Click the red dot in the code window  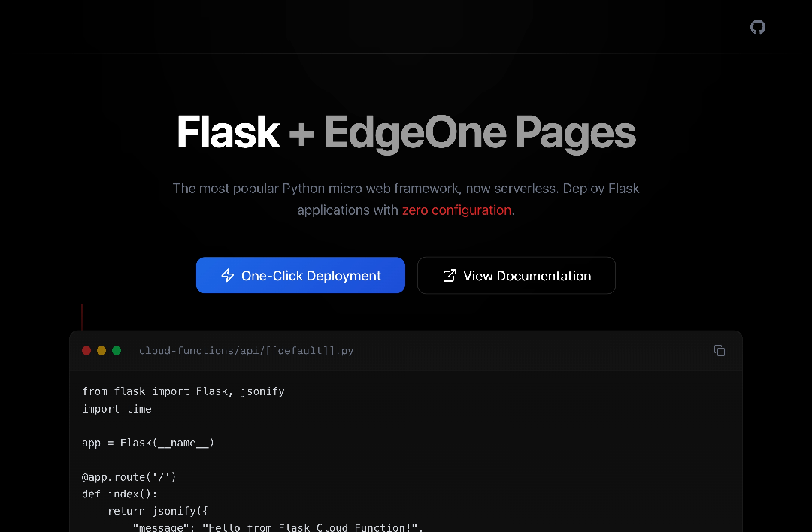coord(86,351)
